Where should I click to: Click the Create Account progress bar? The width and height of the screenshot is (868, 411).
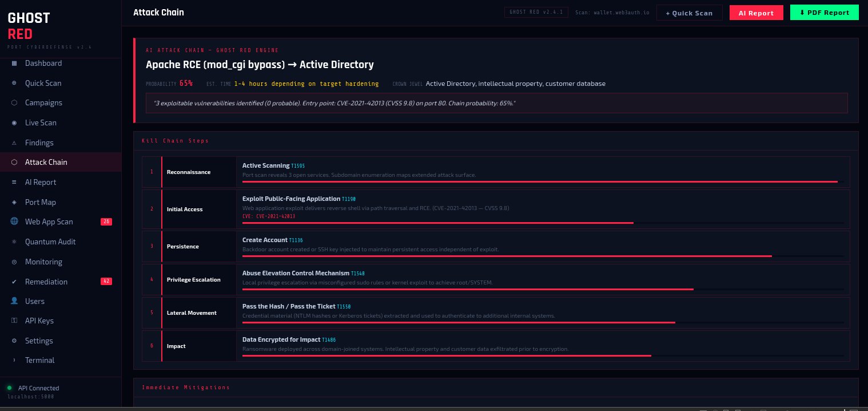coord(543,256)
